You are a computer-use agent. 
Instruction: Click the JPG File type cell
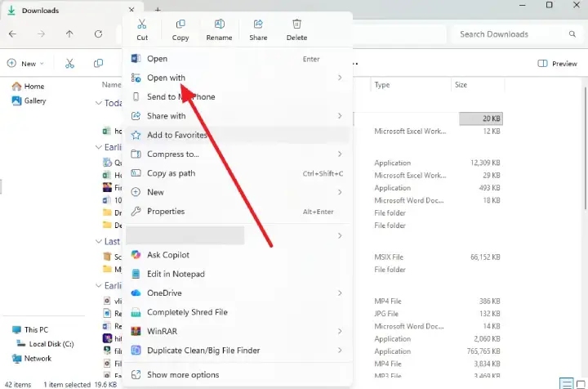386,314
